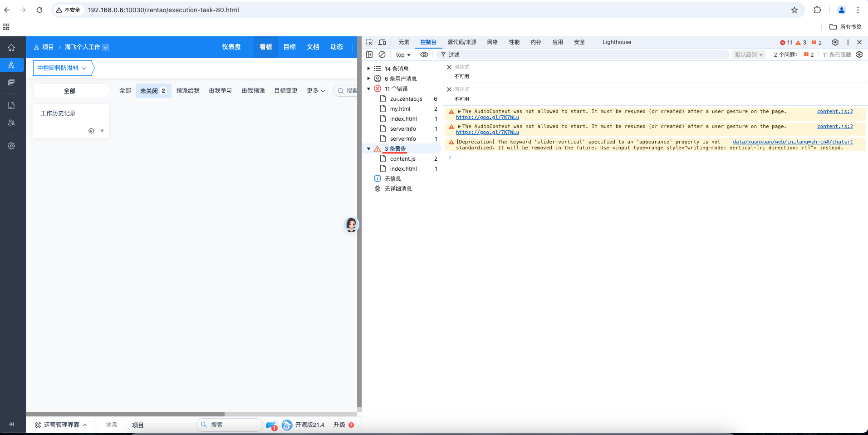This screenshot has width=868, height=435.
Task: Open console settings gear beside hidden count
Action: click(x=859, y=54)
